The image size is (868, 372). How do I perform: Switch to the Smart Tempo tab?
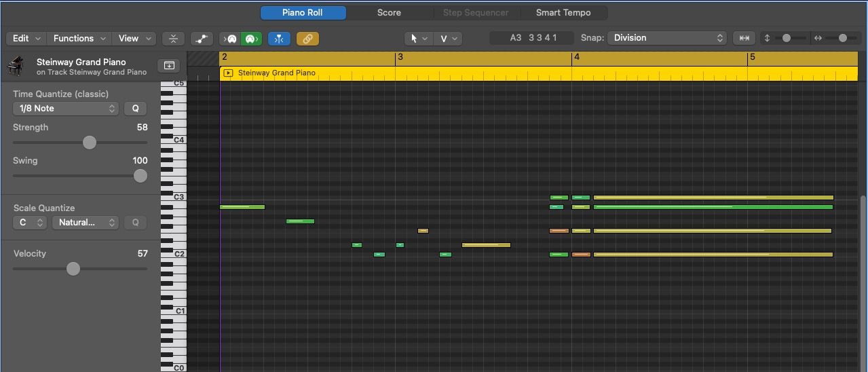point(563,12)
